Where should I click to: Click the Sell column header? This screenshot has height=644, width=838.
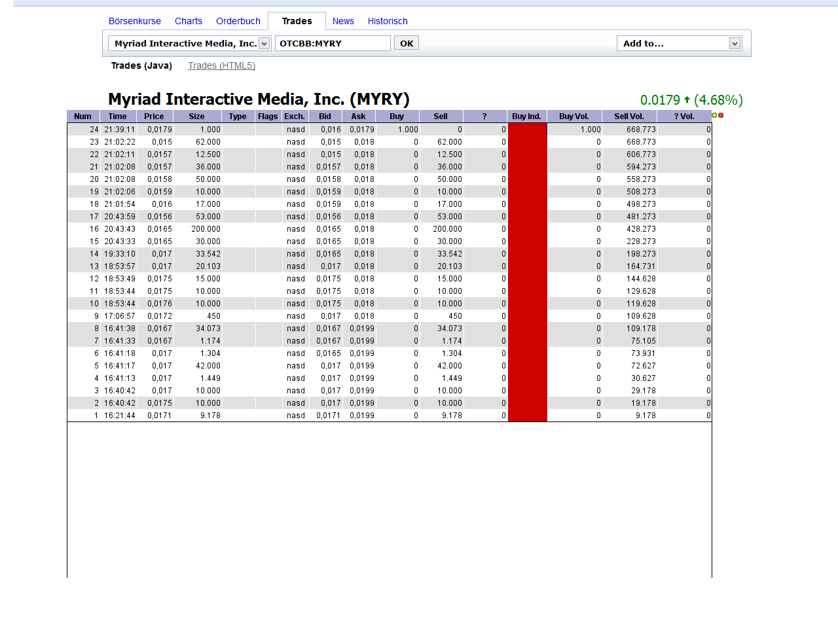pyautogui.click(x=441, y=116)
